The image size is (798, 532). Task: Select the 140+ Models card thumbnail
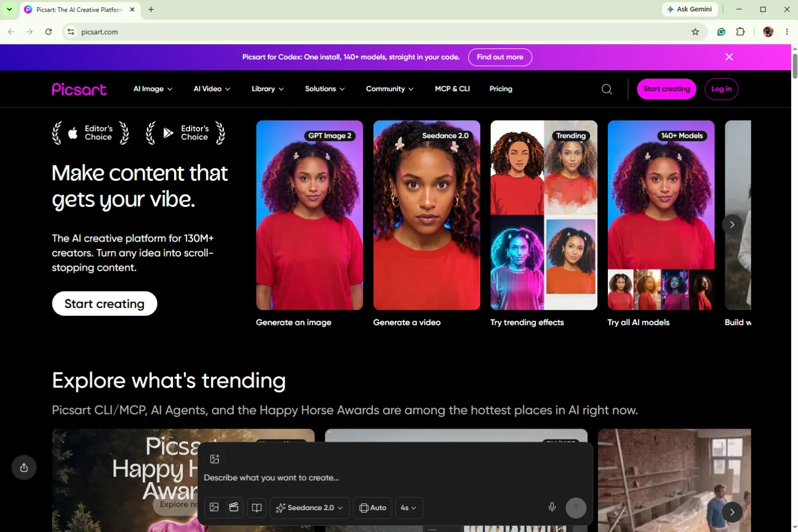[x=661, y=215]
